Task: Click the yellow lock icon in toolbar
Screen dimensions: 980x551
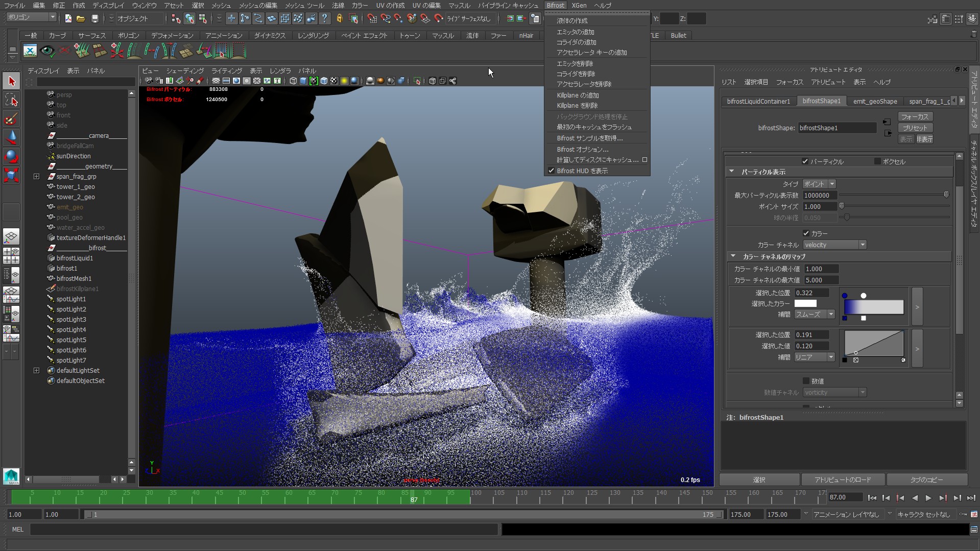Action: tap(340, 19)
